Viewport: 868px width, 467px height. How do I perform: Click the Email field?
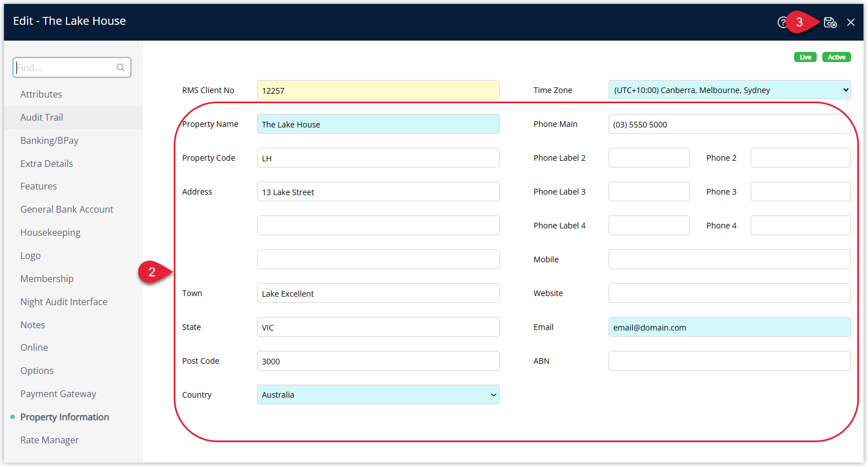tap(729, 327)
